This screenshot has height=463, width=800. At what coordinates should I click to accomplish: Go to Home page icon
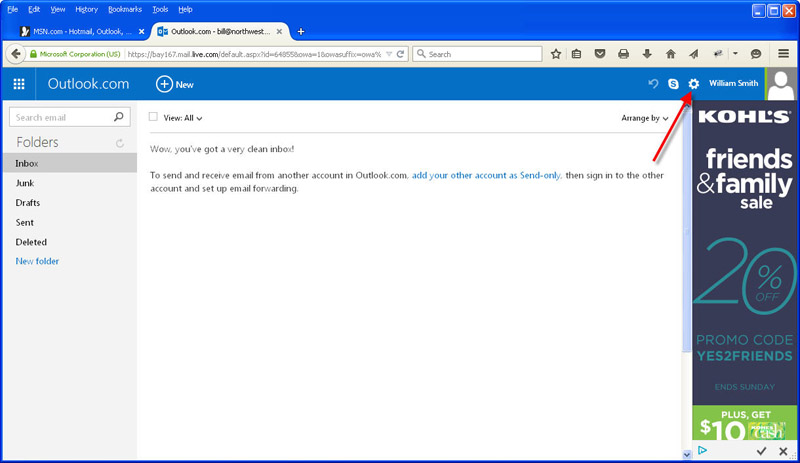[x=670, y=54]
